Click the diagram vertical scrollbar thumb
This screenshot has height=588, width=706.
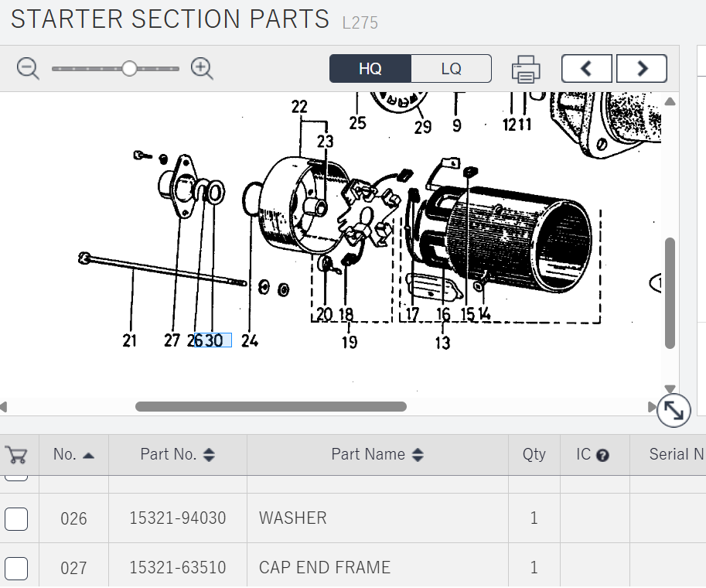point(670,293)
